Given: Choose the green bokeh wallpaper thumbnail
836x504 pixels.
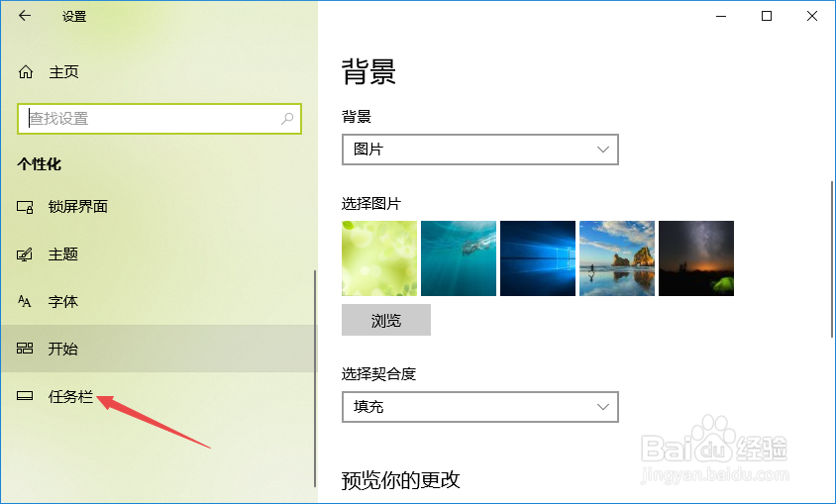Looking at the screenshot, I should point(379,258).
